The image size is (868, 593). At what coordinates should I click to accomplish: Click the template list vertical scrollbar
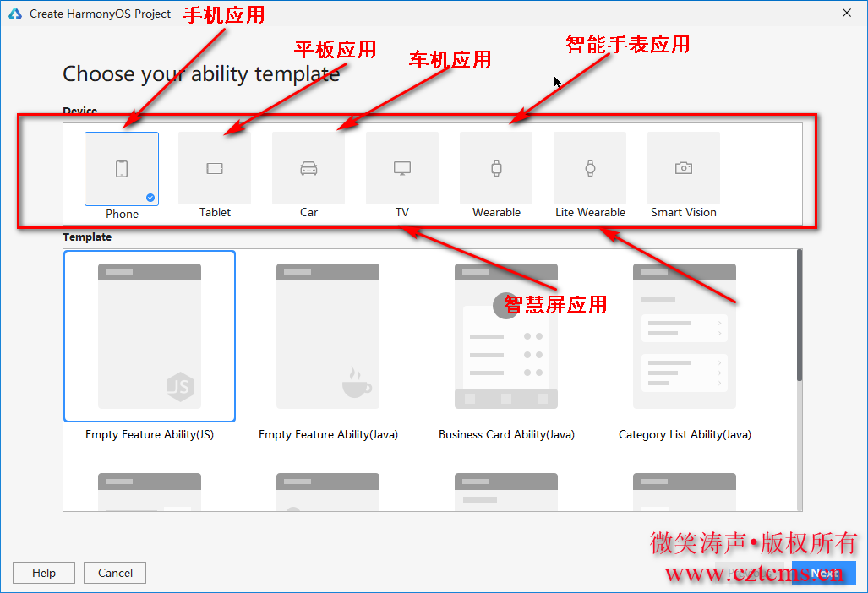tap(799, 315)
